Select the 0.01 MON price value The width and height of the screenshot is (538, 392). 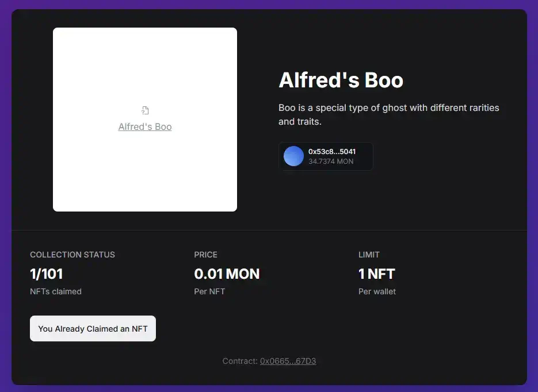227,274
